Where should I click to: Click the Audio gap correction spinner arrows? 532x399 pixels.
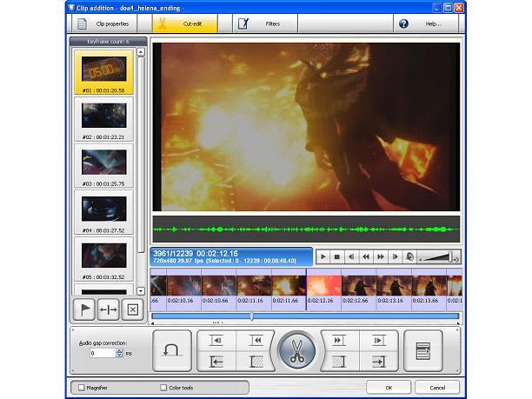119,353
